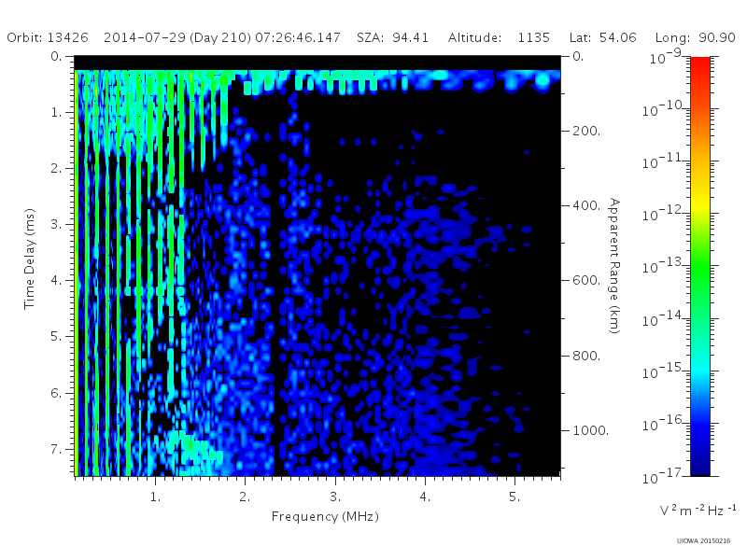Click the date '2014-07-29 (Day 210)' label
747x560 pixels.
177,38
